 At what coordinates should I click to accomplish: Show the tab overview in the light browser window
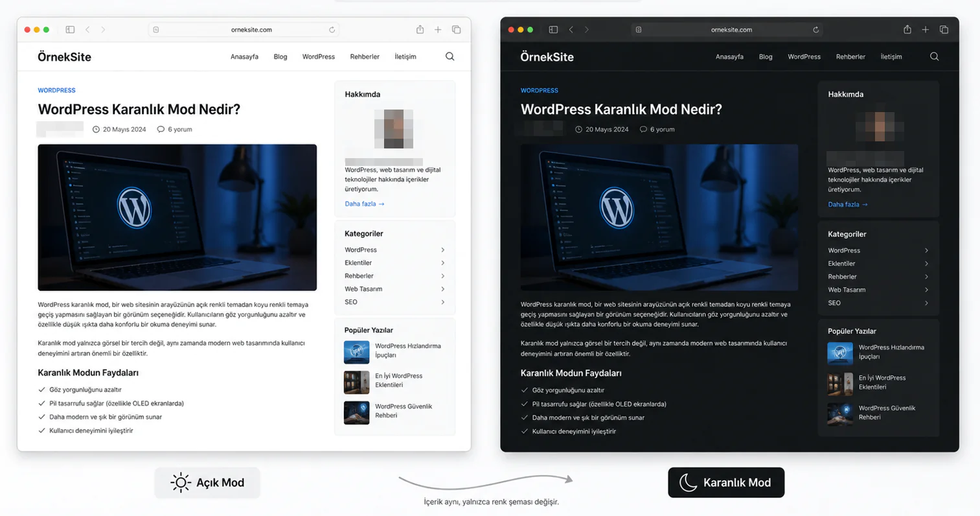456,30
